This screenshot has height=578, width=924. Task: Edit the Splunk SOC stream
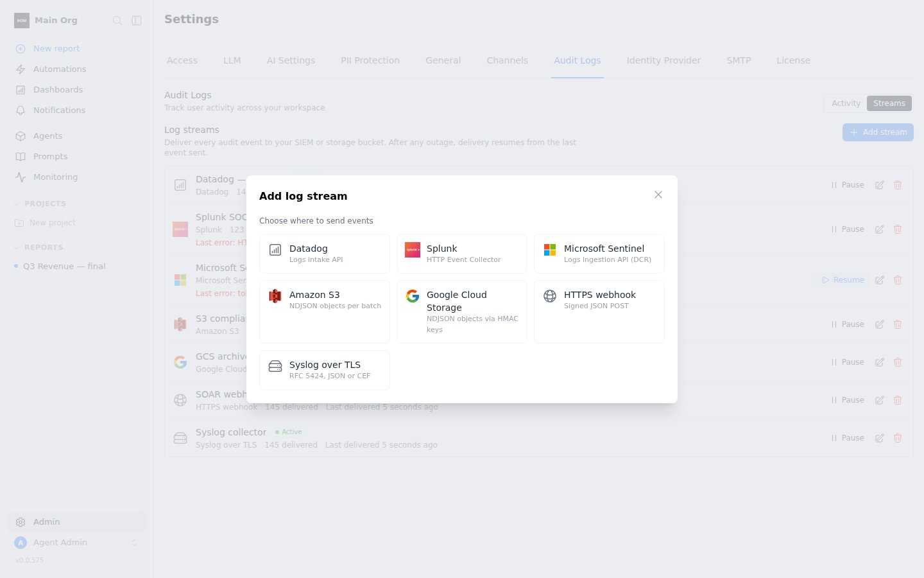(880, 229)
